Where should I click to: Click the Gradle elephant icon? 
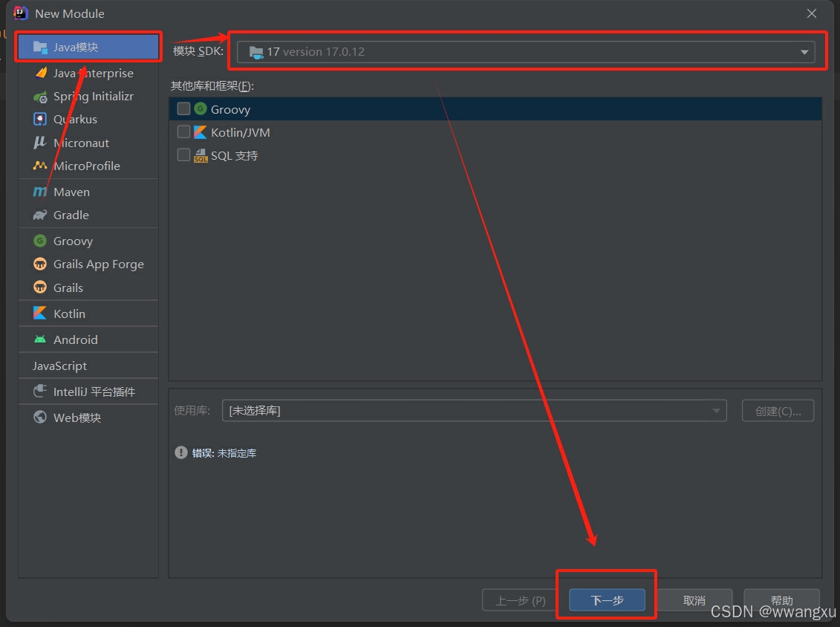click(x=40, y=215)
